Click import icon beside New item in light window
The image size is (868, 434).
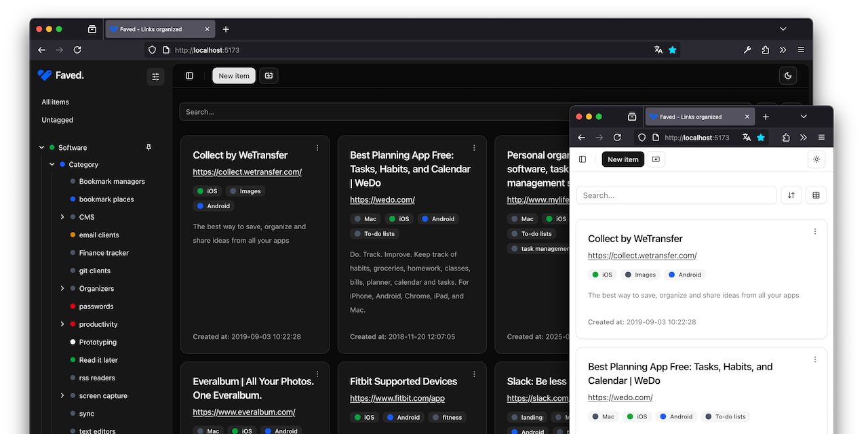(656, 159)
